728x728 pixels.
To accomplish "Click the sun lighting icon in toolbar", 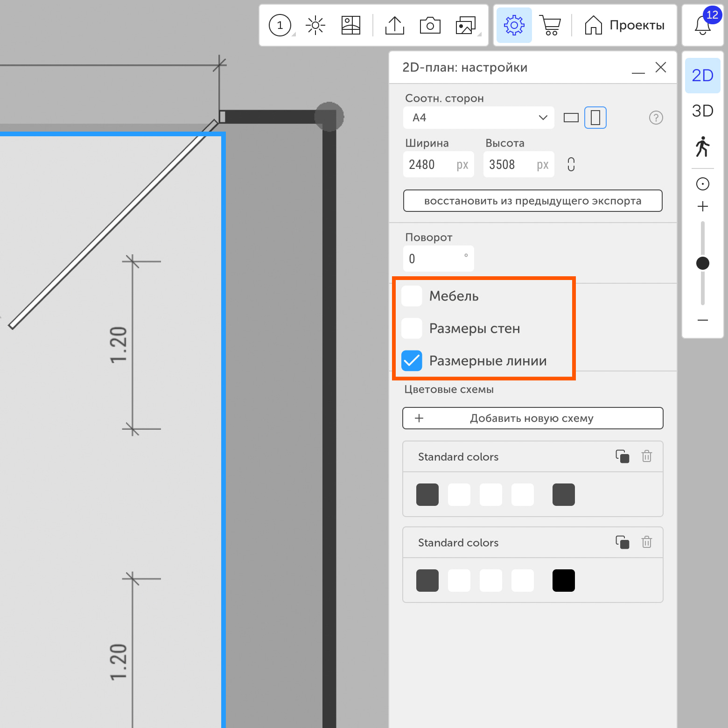I will tap(315, 25).
